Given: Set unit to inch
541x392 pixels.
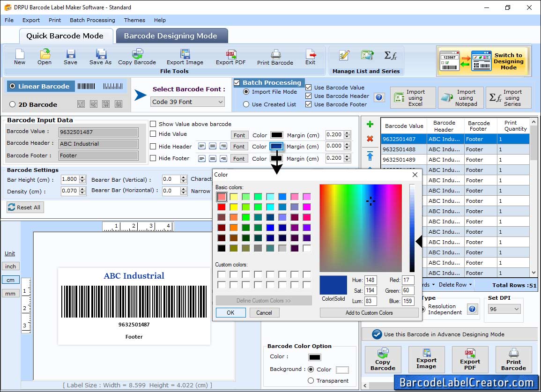Looking at the screenshot, I should (x=10, y=266).
